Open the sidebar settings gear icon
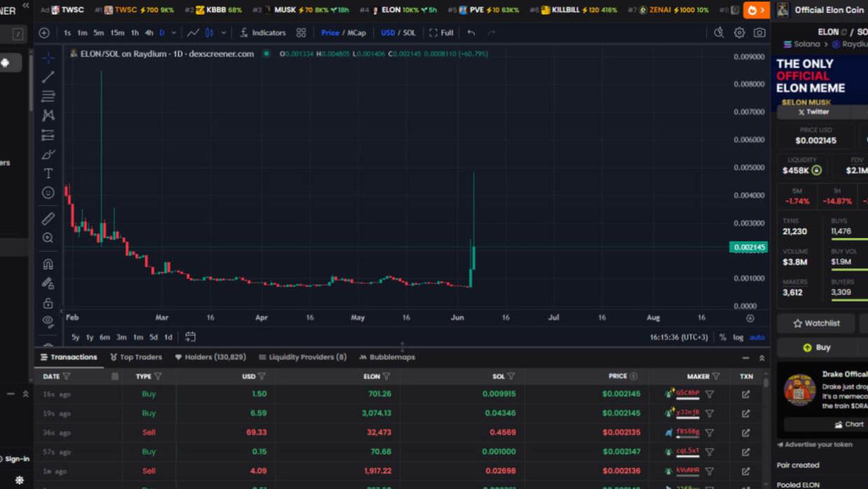Viewport: 868px width, 489px height. click(x=20, y=481)
